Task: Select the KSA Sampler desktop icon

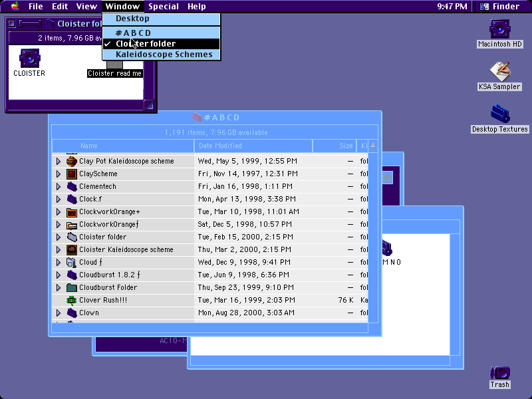Action: [500, 72]
